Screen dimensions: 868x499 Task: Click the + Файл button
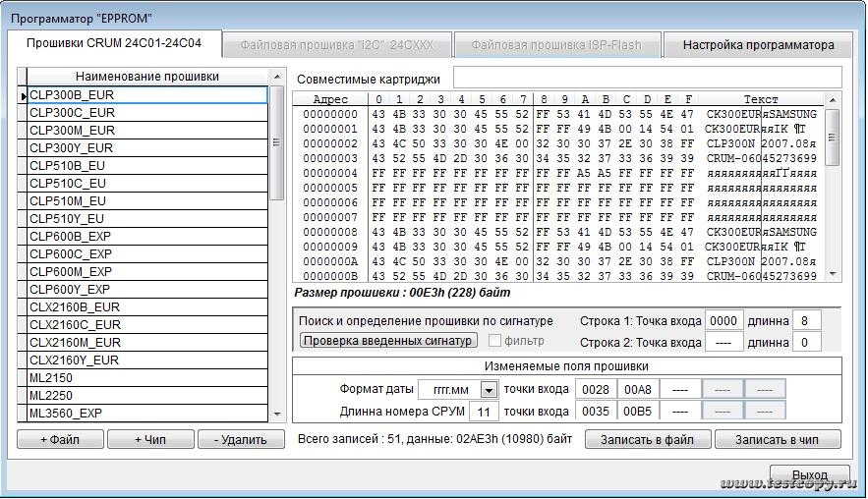(60, 439)
